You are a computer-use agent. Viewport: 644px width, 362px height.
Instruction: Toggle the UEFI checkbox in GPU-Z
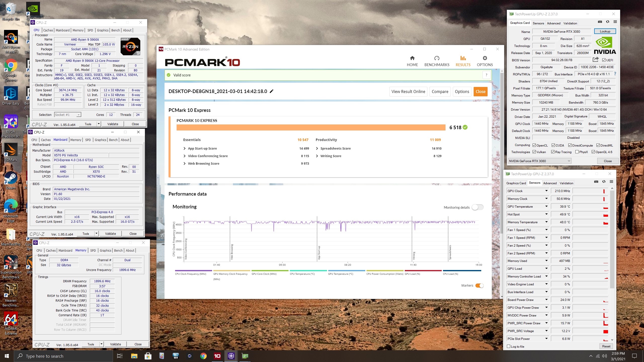pyautogui.click(x=604, y=60)
